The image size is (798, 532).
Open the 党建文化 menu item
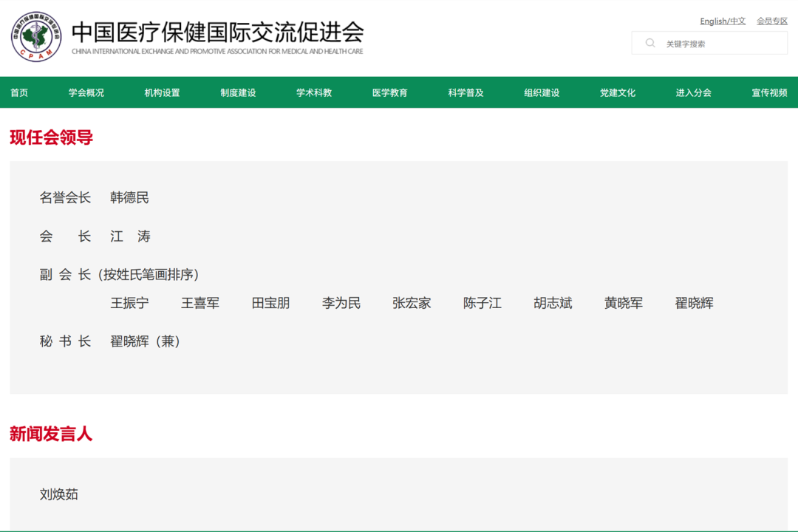[617, 92]
